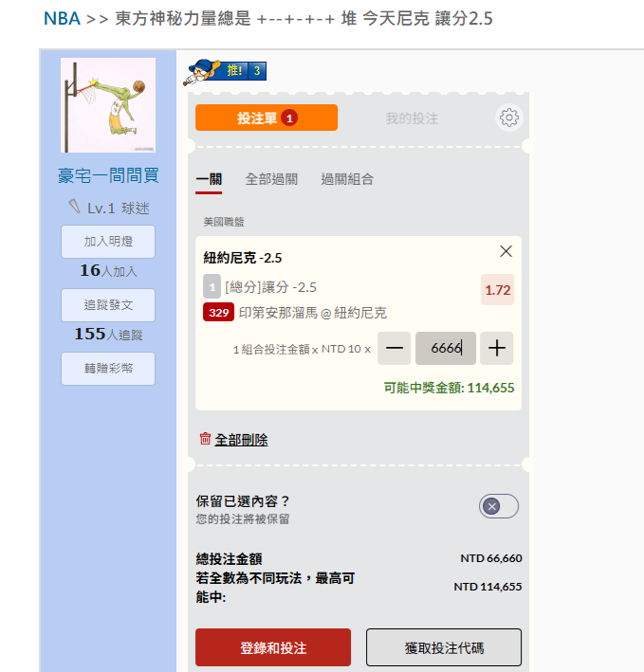The width and height of the screenshot is (644, 672).
Task: Select the 過關組合 tab
Action: click(x=347, y=179)
